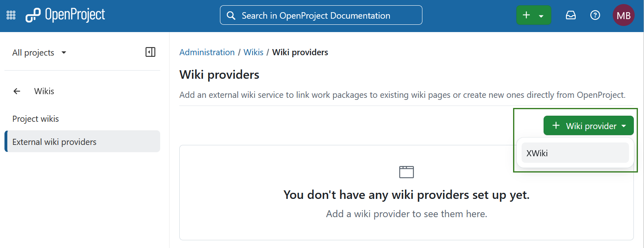Open the notifications inbox icon
Screen dimensions: 644x248
click(x=571, y=15)
